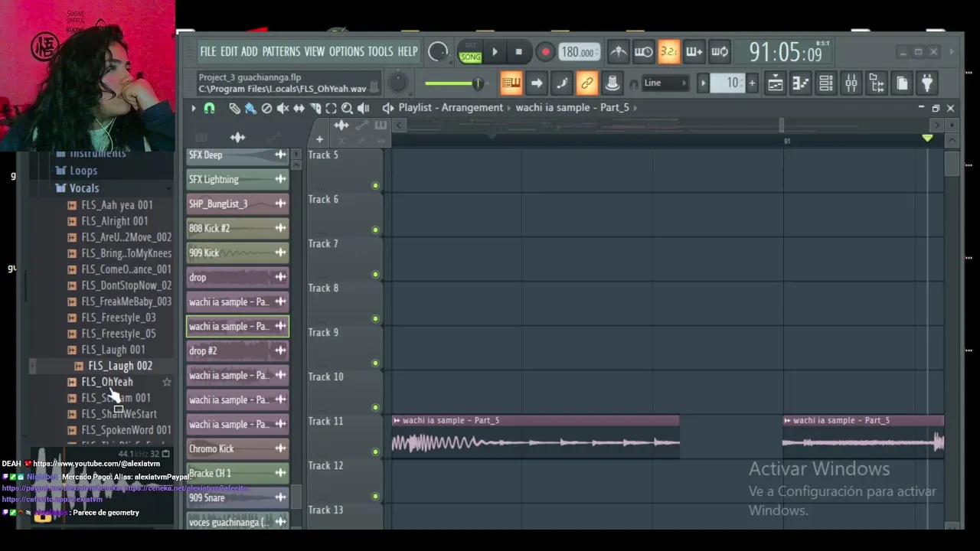Screen dimensions: 980x551
Task: Click wachi ia sample - Part_5 breadcrumb
Action: click(x=572, y=108)
